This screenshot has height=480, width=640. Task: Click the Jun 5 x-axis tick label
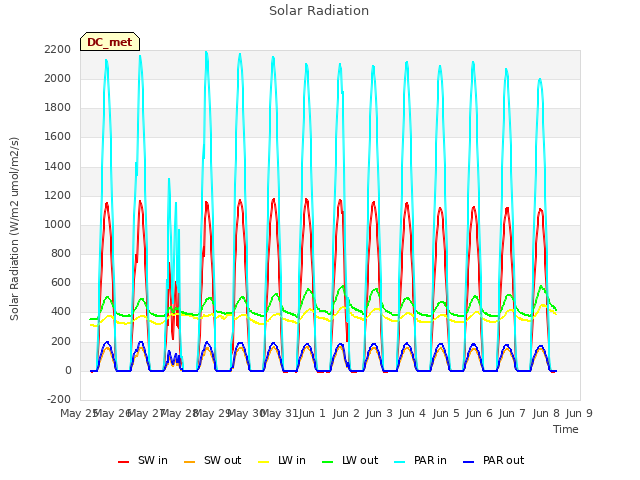[446, 413]
